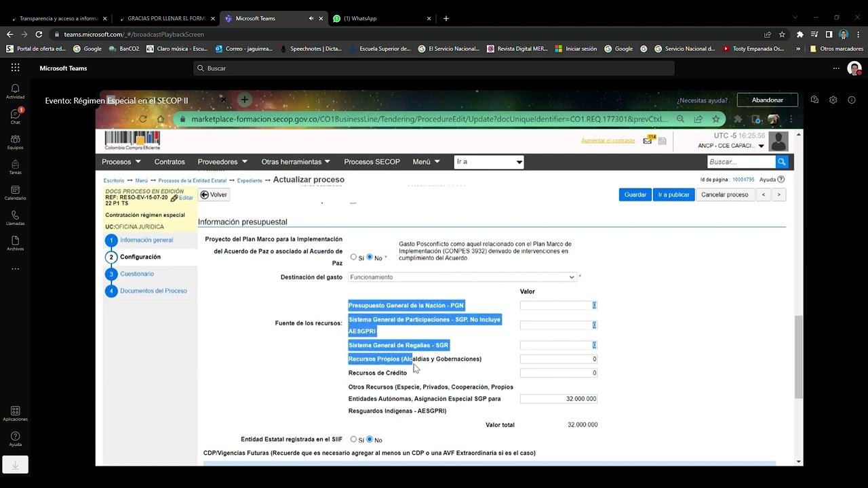868x488 pixels.
Task: Open a new Chrome tab
Action: pyautogui.click(x=446, y=18)
